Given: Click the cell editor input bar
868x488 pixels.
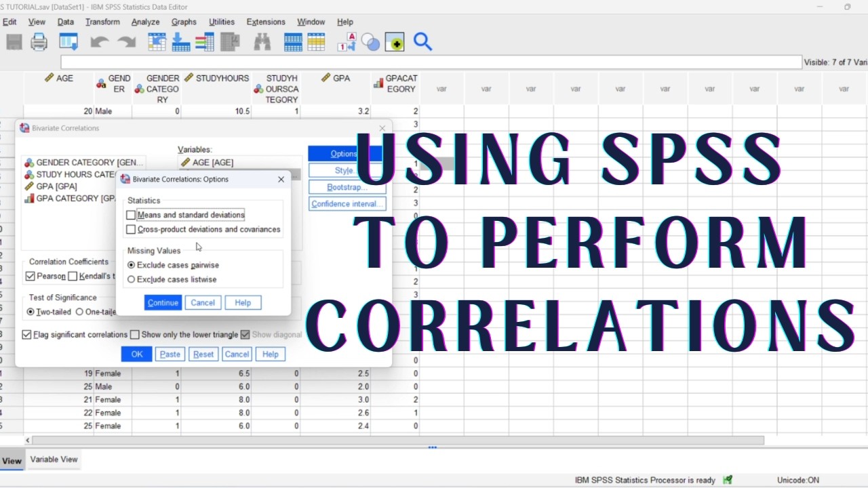Looking at the screenshot, I should tap(431, 62).
